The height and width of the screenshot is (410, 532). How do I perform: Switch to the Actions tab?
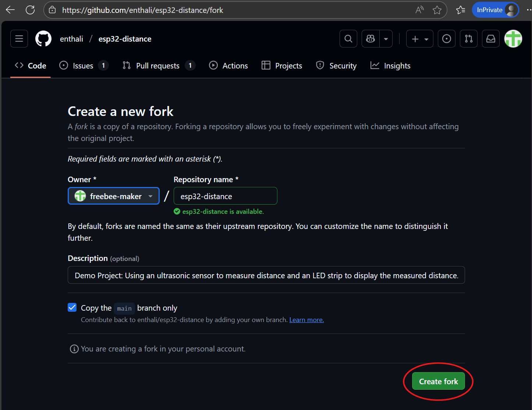tap(228, 66)
